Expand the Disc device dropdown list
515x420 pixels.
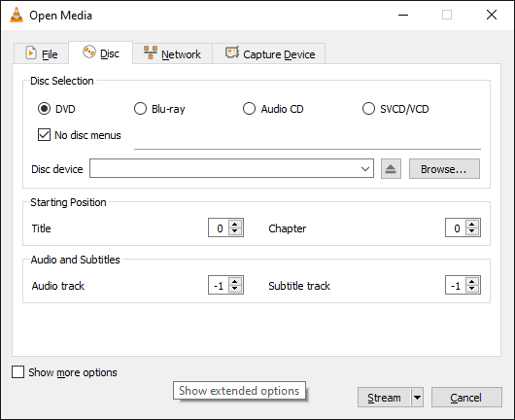(x=365, y=169)
